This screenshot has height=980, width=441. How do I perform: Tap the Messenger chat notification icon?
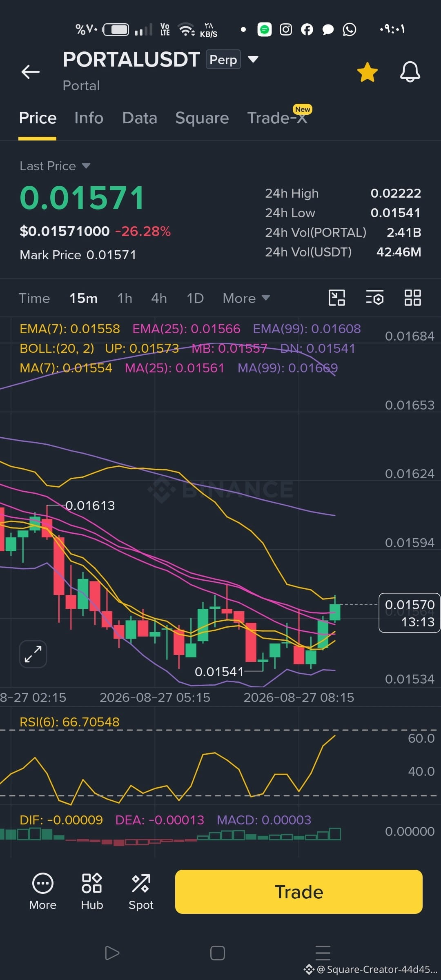click(328, 29)
